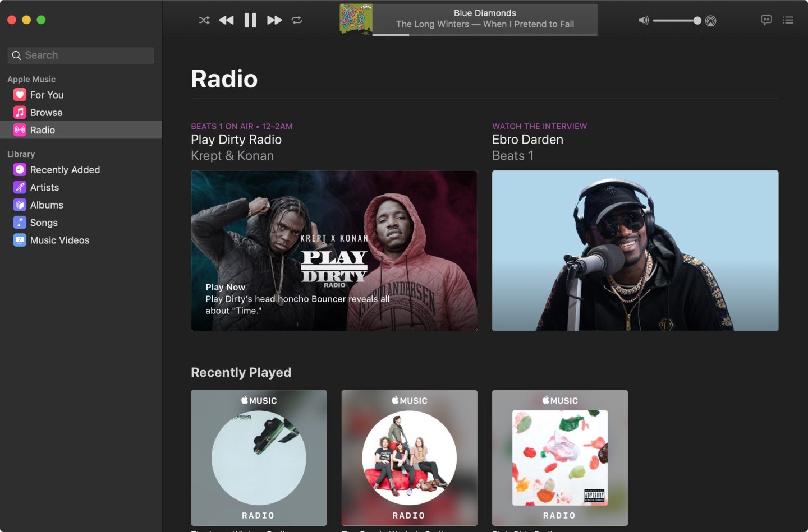The width and height of the screenshot is (808, 532).
Task: Go to Browse section
Action: [x=46, y=113]
